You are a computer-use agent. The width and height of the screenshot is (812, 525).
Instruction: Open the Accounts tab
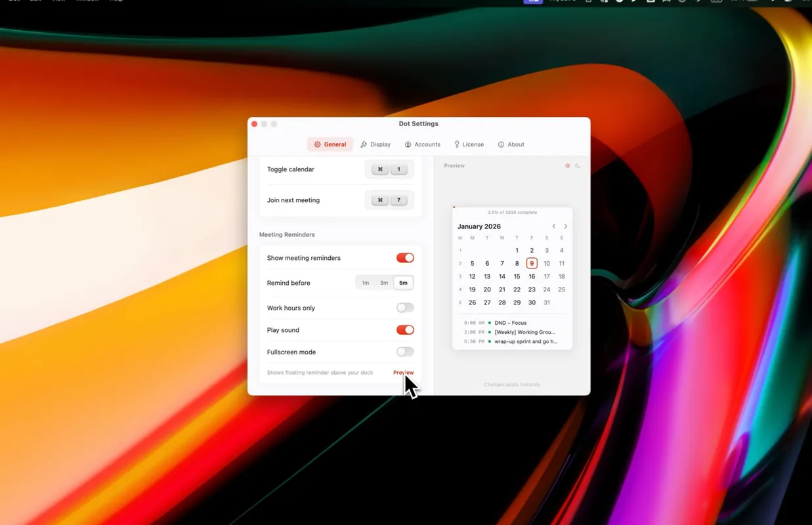423,144
